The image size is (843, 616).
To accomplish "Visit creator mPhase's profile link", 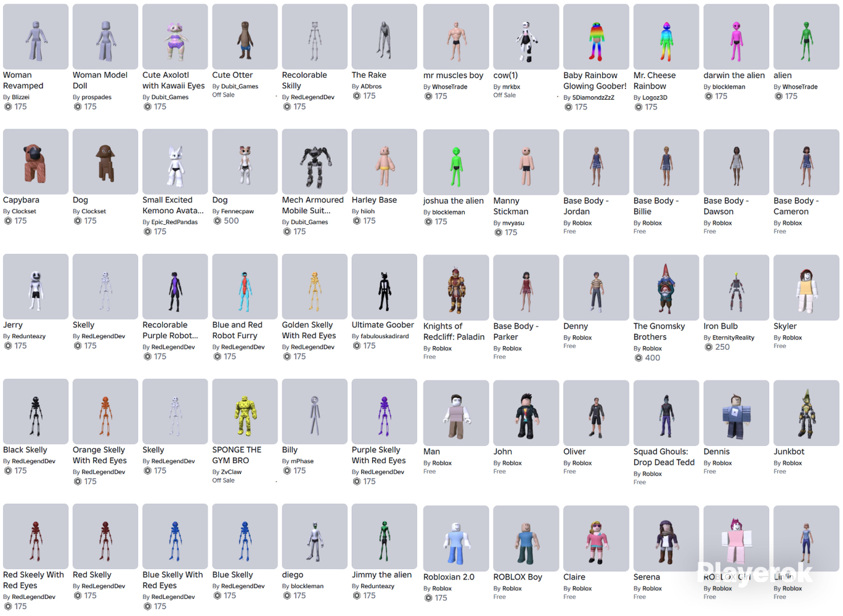I will tap(302, 461).
